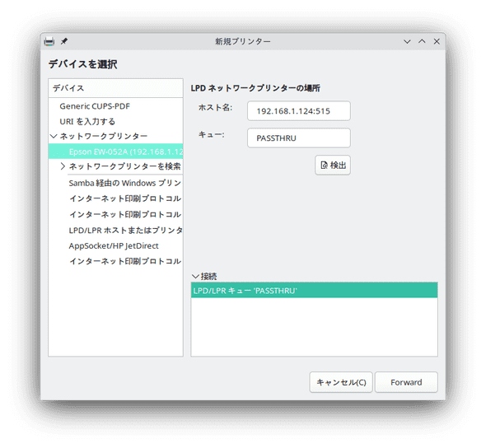Expand ネットワークプリンターを検索 node

pyautogui.click(x=63, y=166)
